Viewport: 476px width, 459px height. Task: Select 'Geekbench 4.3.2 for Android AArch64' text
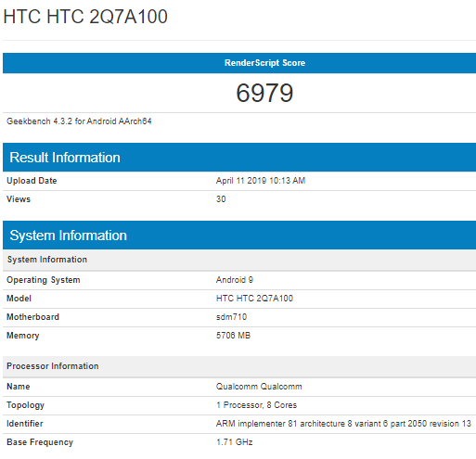pos(79,121)
